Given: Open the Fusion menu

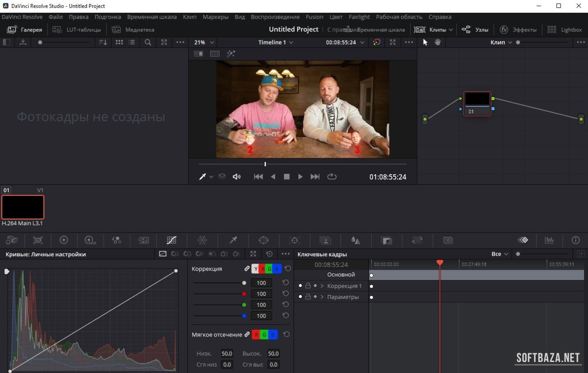Looking at the screenshot, I should click(314, 17).
